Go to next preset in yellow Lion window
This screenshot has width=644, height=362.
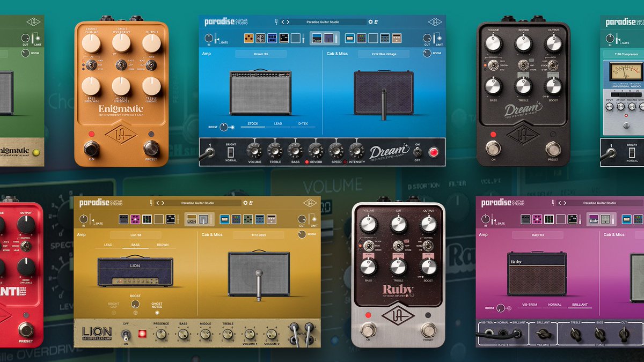[163, 203]
